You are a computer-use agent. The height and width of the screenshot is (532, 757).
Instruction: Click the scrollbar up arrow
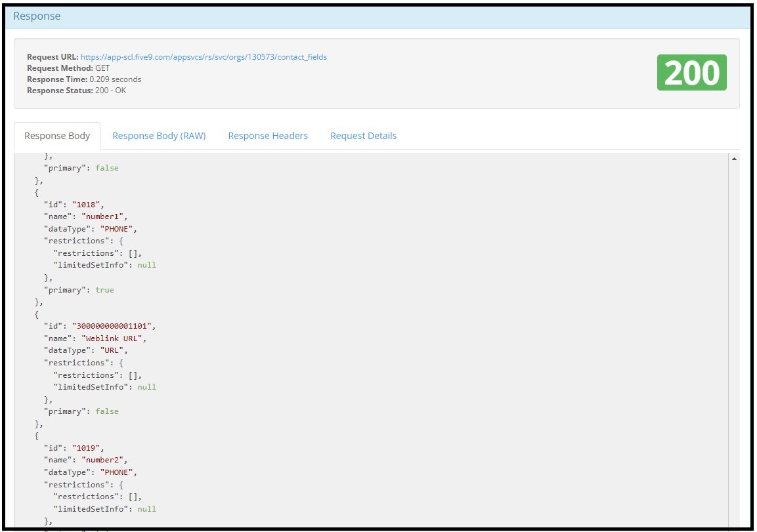(734, 159)
